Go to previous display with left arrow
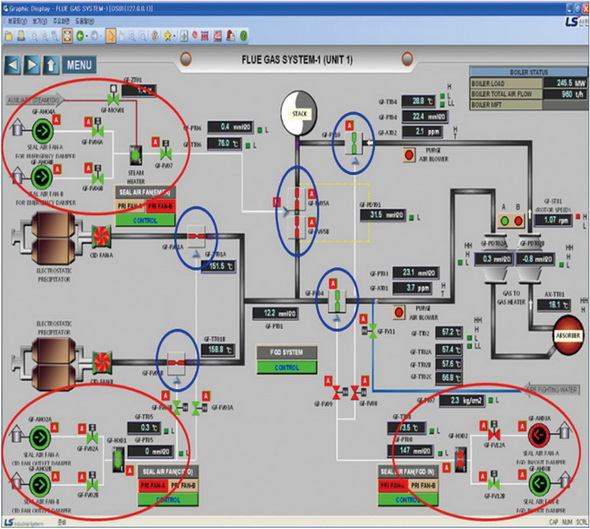This screenshot has width=590, height=529. [13, 65]
